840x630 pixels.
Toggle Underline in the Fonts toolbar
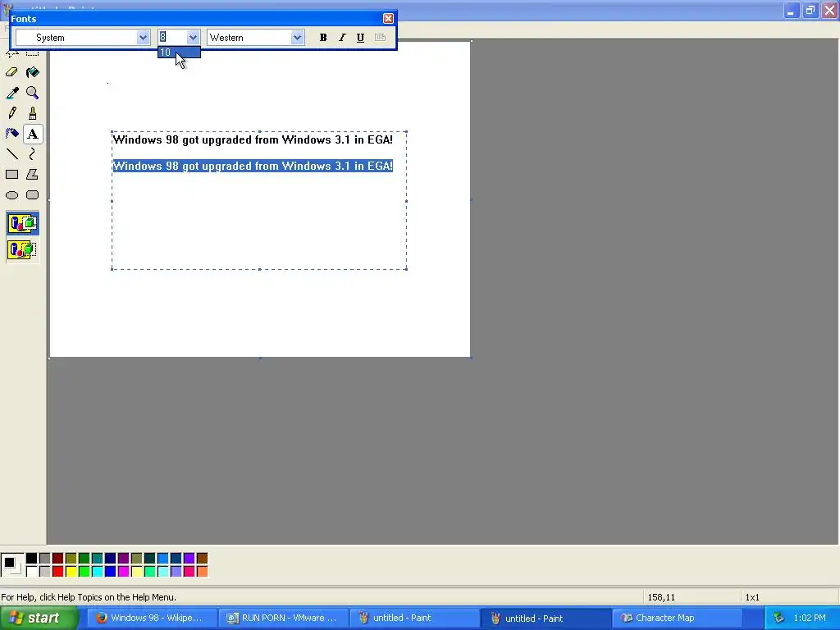(x=361, y=38)
